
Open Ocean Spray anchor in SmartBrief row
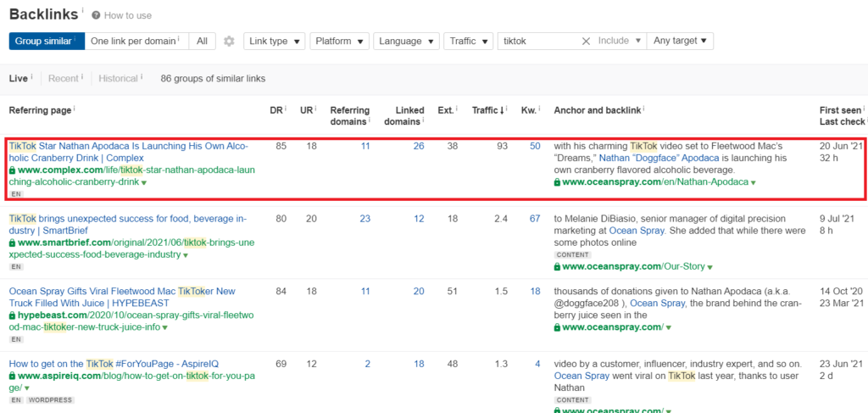[x=636, y=231]
